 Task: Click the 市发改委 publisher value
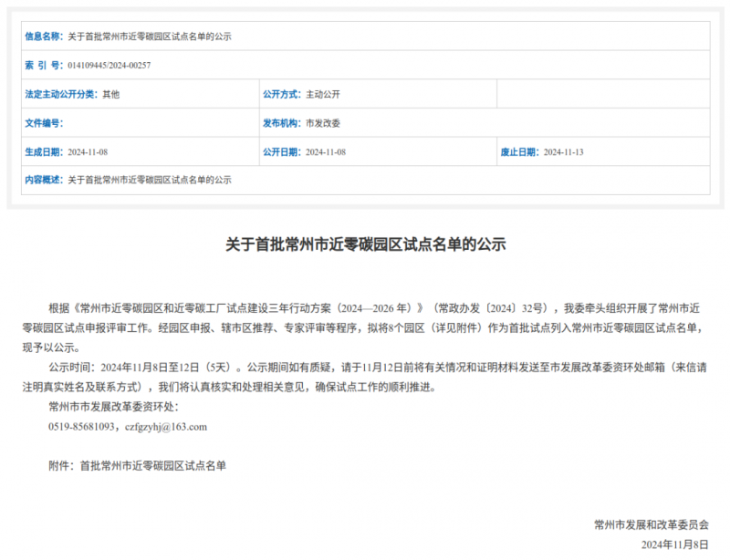(323, 123)
